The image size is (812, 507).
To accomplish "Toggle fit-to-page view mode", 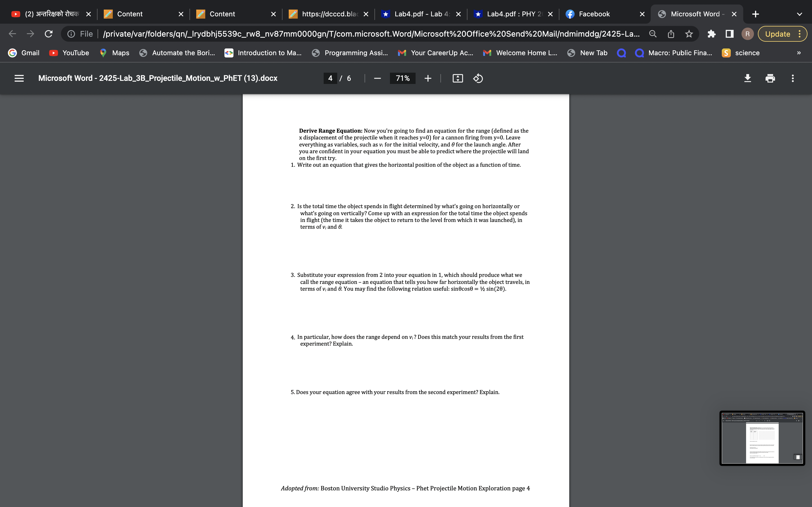I will (457, 78).
